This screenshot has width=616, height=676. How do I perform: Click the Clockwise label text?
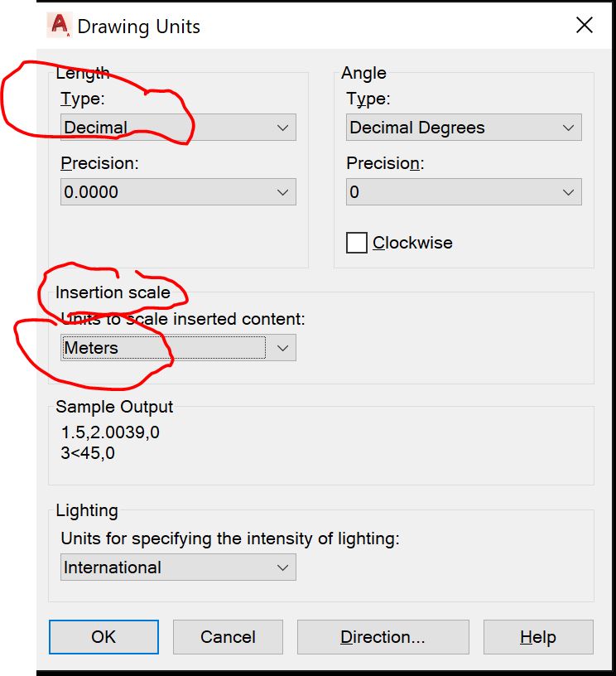412,243
